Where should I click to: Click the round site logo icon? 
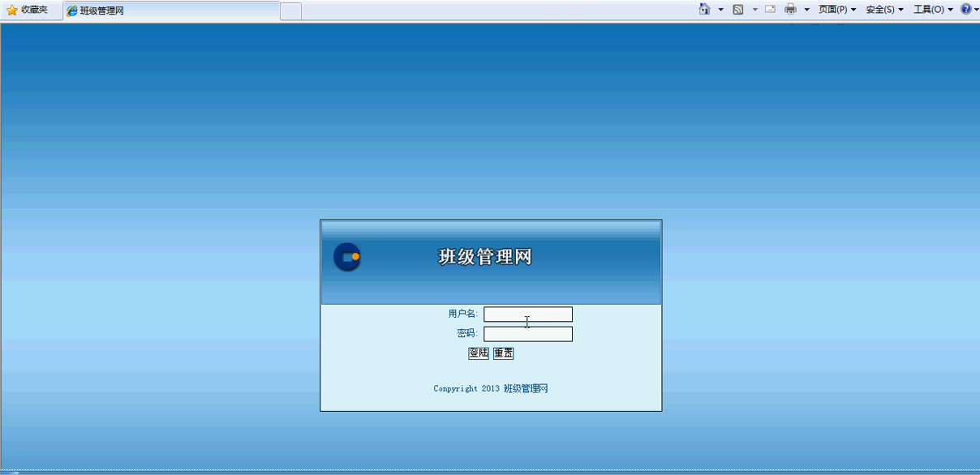coord(347,257)
